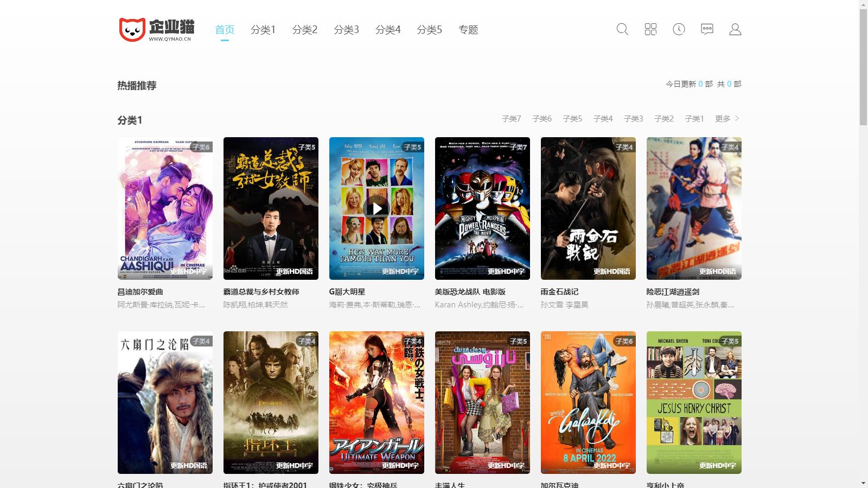
Task: Click scrollbar down arrow
Action: coord(863,483)
